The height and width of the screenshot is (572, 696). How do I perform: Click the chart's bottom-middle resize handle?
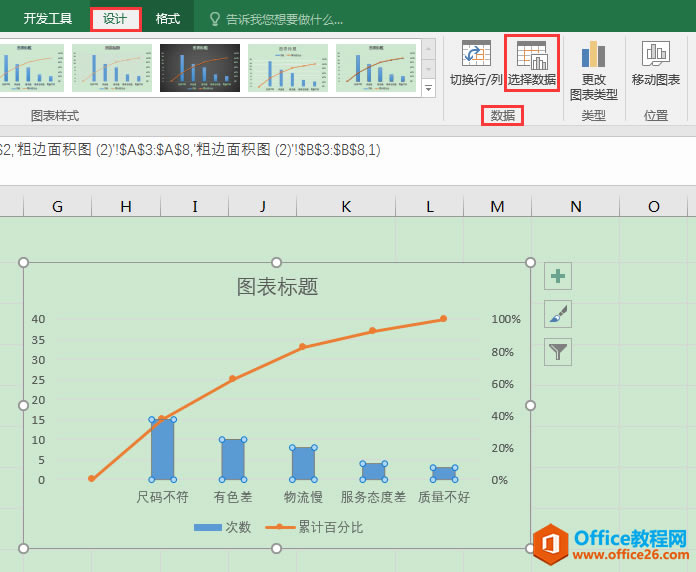point(277,548)
